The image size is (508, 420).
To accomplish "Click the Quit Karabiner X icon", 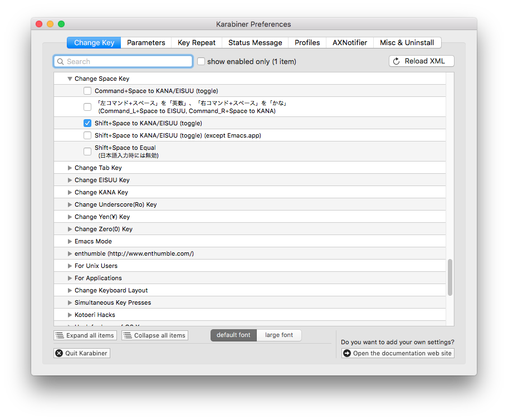I will [59, 353].
